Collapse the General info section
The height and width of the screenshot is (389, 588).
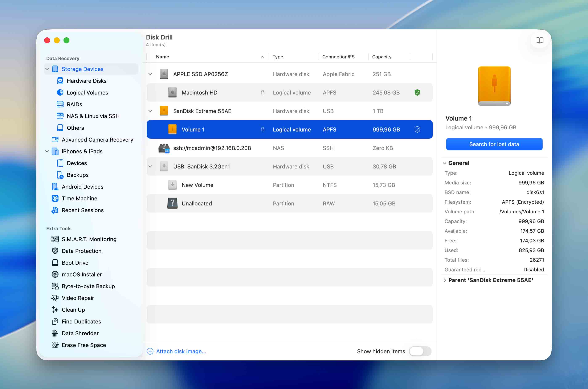444,163
